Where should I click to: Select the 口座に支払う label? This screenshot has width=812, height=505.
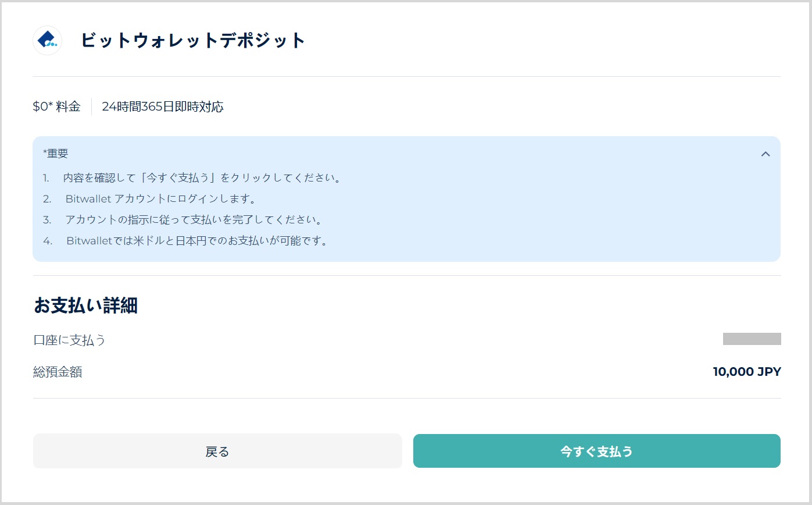(x=70, y=340)
